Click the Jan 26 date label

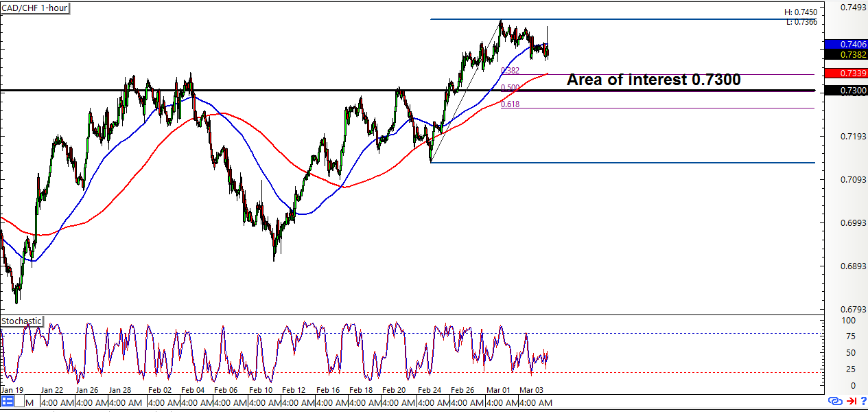(88, 389)
